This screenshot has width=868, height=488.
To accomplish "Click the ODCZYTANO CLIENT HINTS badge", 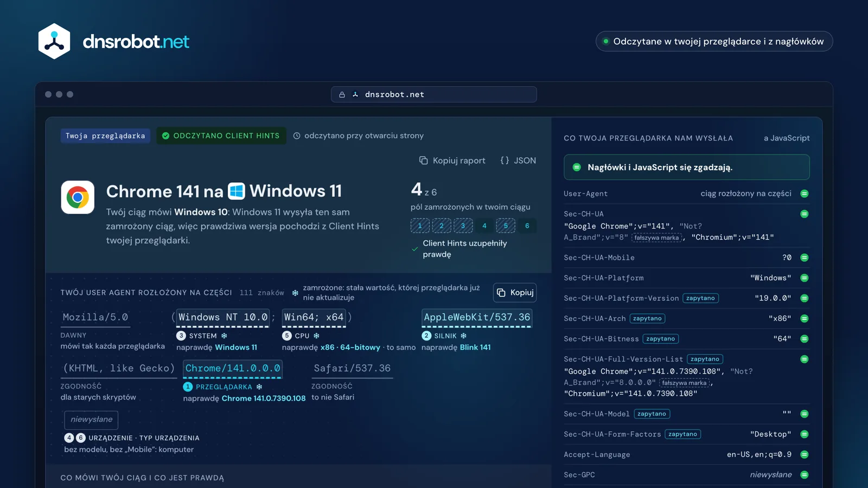I will pyautogui.click(x=221, y=136).
